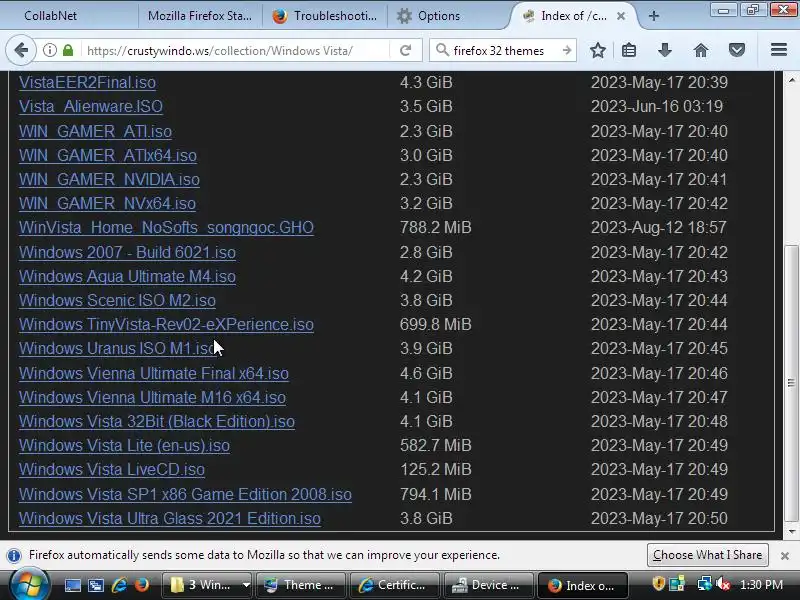Switch to Mozilla Firefox Start tab
Viewport: 800px width, 600px height.
[200, 16]
